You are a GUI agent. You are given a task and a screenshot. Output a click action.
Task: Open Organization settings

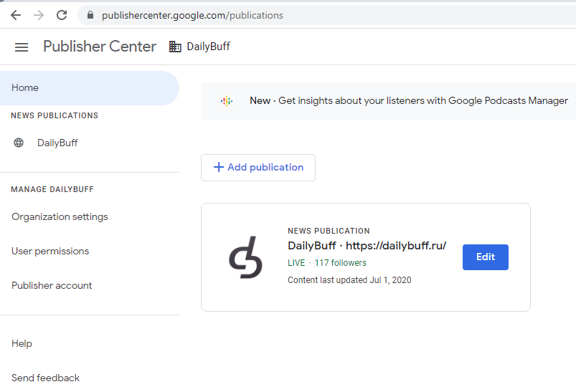coord(60,217)
